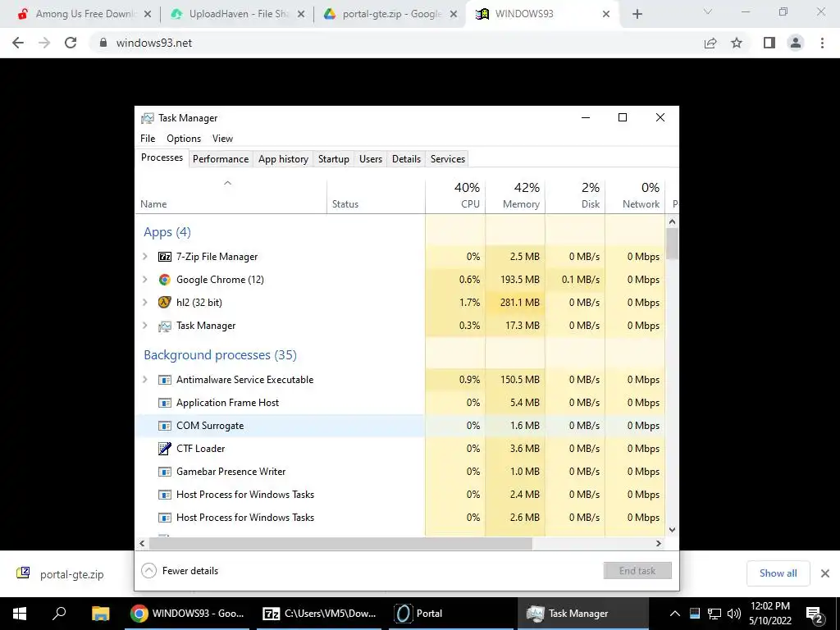Open a new Chrome tab with plus

[x=637, y=14]
